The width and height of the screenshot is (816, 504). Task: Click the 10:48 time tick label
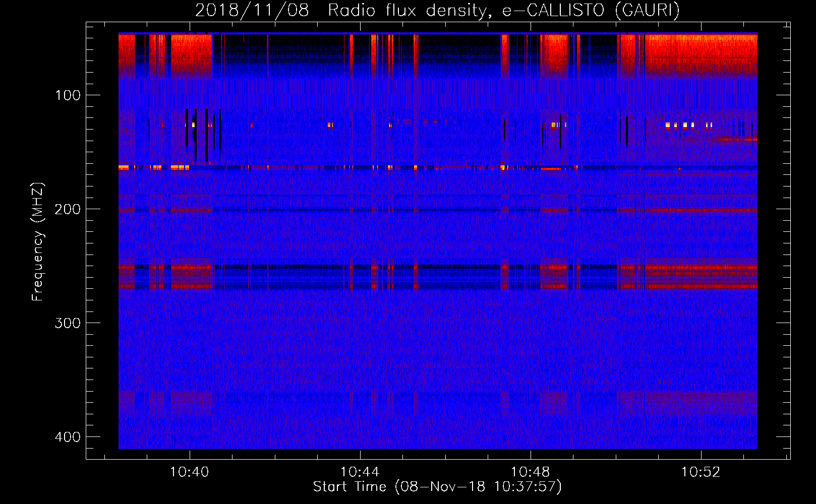pos(530,472)
